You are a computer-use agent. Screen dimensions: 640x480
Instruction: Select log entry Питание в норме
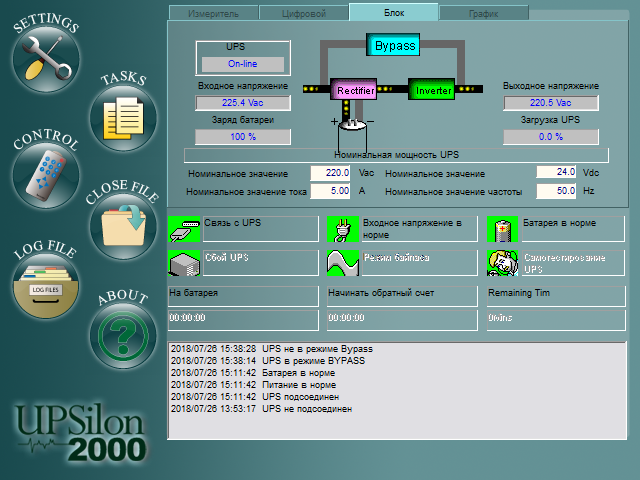(x=253, y=385)
